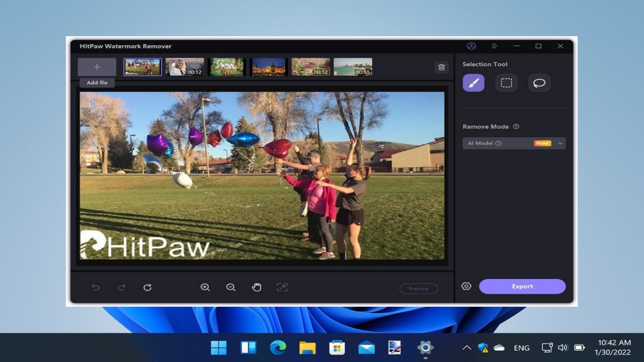
Task: Select the rectangular marquee selection tool
Action: pyautogui.click(x=506, y=83)
